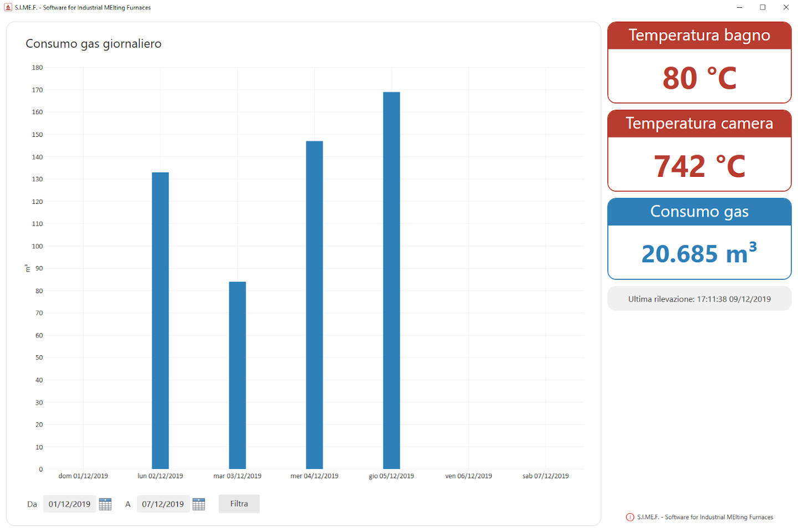The image size is (798, 532).
Task: Click the Temperatura bagno card header
Action: click(x=699, y=35)
